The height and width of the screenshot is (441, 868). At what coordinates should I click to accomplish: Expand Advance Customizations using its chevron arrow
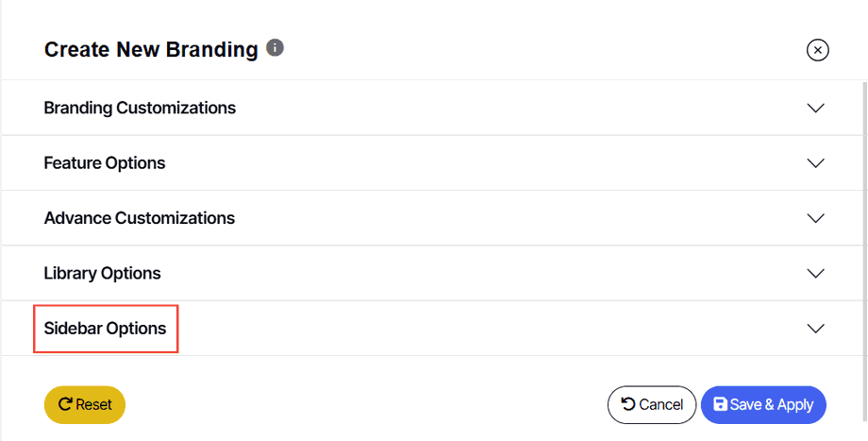coord(816,218)
